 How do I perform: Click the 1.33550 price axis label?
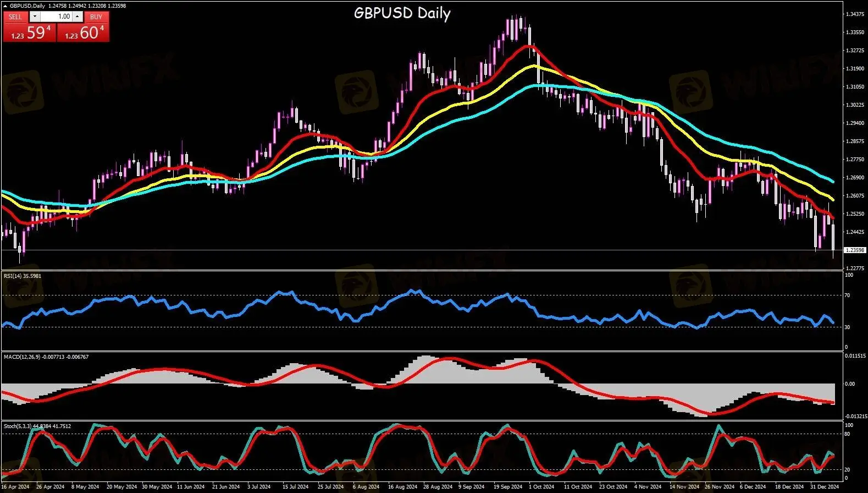pos(854,32)
